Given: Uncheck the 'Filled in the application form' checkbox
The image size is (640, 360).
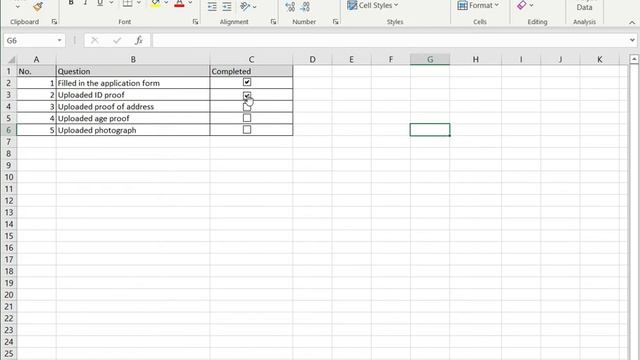Looking at the screenshot, I should click(x=247, y=82).
